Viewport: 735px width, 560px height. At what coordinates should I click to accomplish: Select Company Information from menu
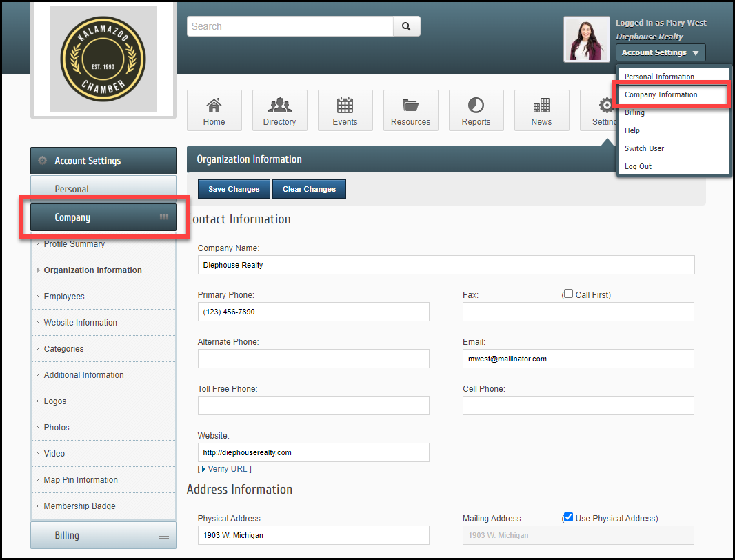661,94
